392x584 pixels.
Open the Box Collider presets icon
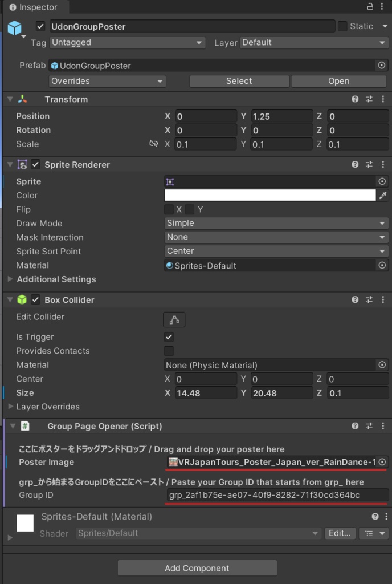(369, 299)
